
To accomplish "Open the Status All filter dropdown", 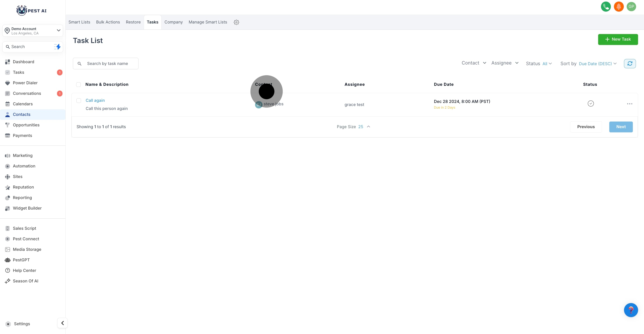I will tap(547, 64).
